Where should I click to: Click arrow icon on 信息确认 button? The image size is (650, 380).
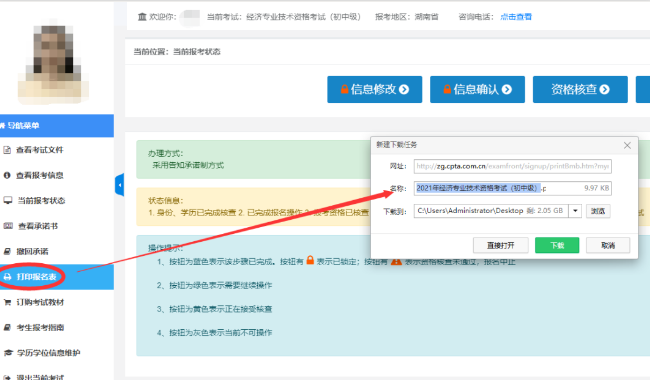507,89
